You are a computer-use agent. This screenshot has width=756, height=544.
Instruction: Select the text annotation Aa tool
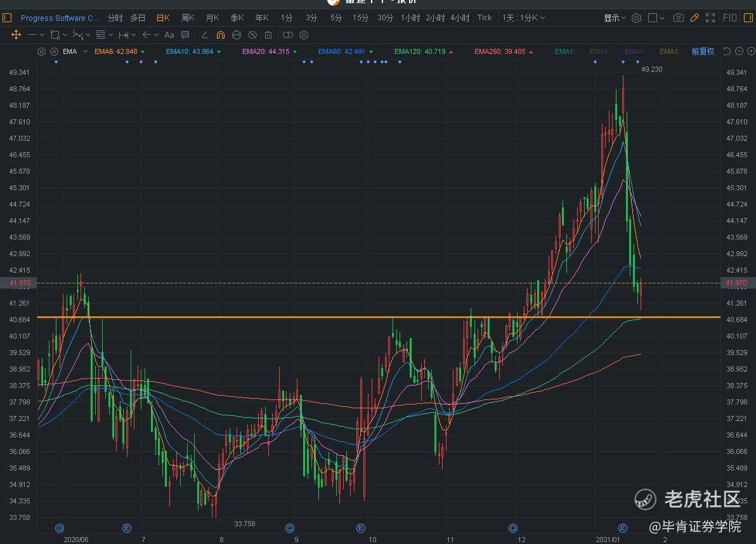pos(169,35)
